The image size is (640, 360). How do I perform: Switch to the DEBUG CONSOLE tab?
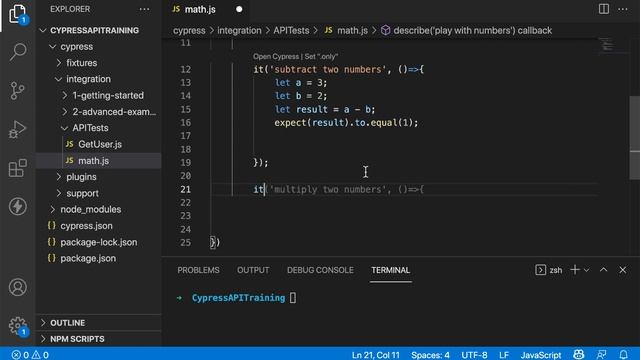pos(320,270)
